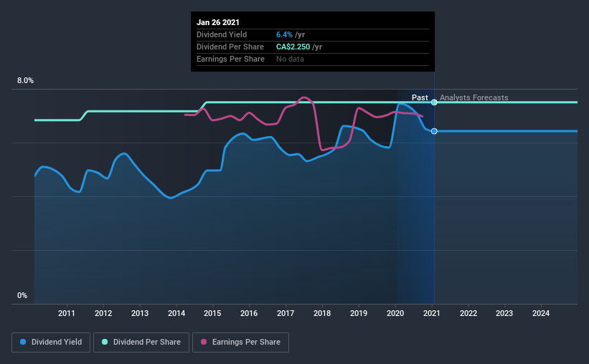Toggle the Dividend Yield legend button
The width and height of the screenshot is (589, 364).
coord(51,343)
